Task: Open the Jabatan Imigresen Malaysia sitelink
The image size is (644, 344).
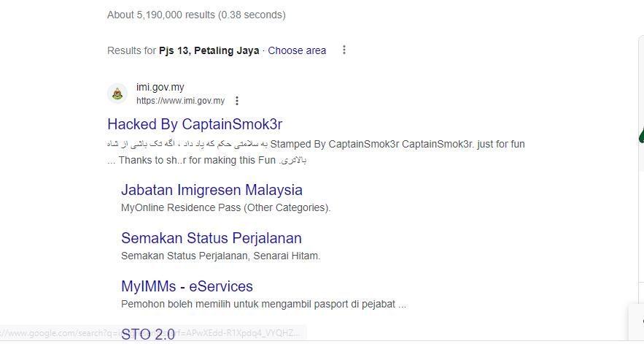Action: (212, 190)
